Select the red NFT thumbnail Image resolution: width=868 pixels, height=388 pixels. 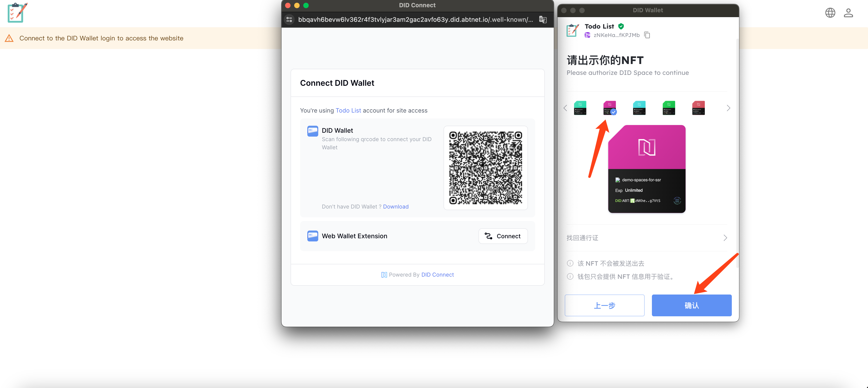point(698,108)
